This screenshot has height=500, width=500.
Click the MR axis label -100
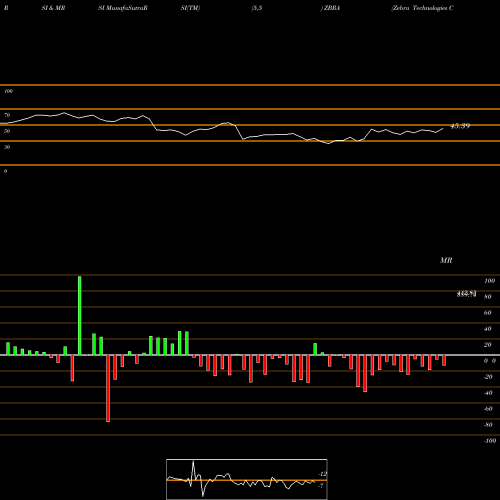point(490,441)
